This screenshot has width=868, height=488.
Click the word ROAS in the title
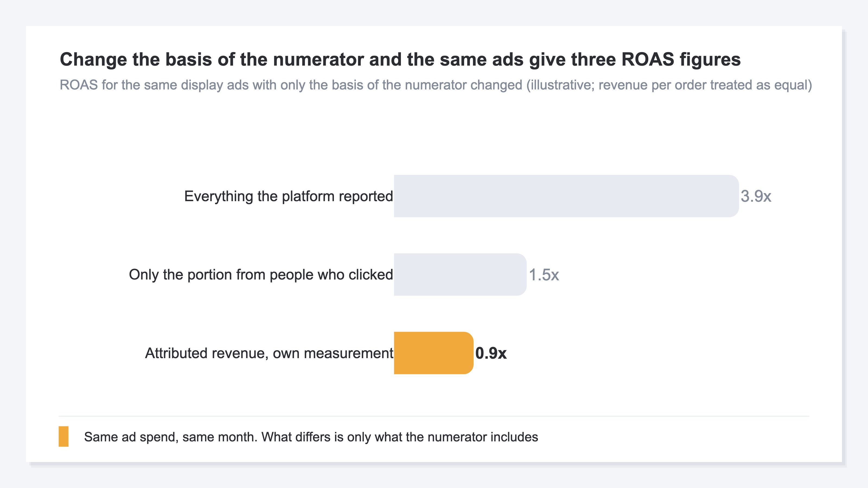coord(648,59)
